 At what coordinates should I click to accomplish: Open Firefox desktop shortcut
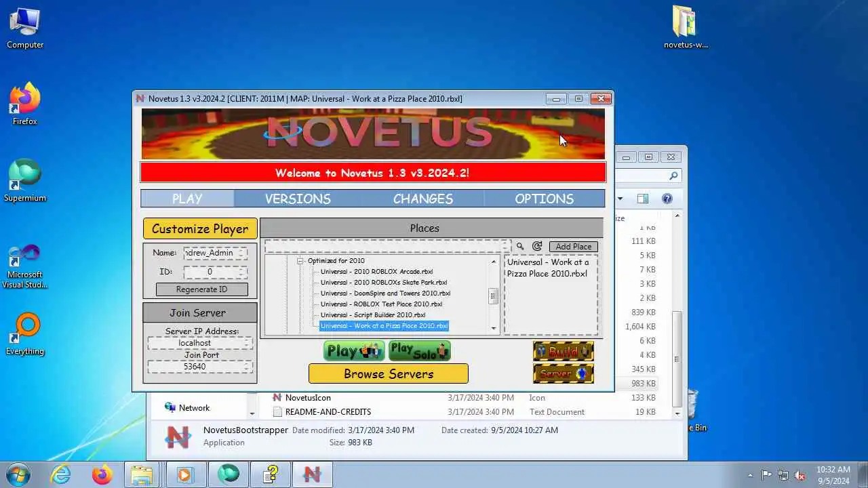pos(25,104)
